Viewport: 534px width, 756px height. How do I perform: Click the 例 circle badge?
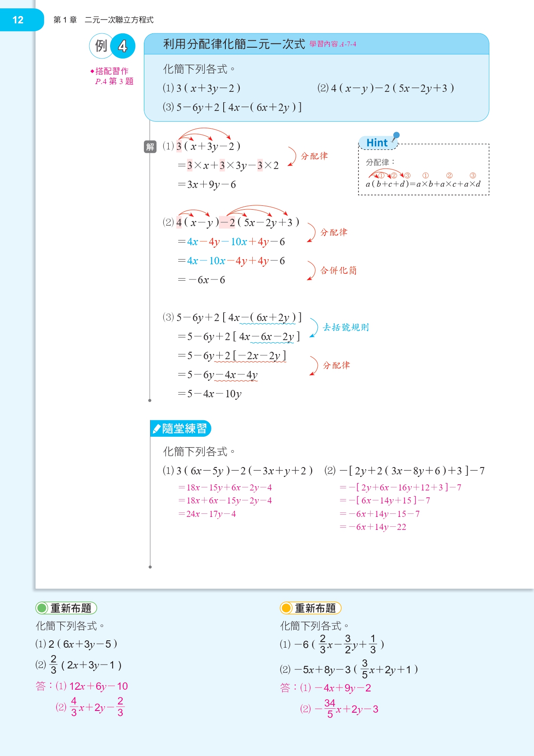[x=101, y=46]
